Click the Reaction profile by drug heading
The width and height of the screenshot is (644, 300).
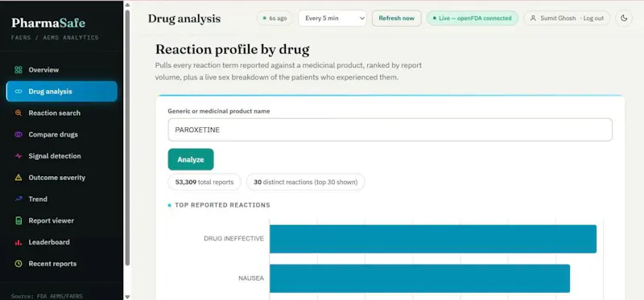click(x=232, y=50)
